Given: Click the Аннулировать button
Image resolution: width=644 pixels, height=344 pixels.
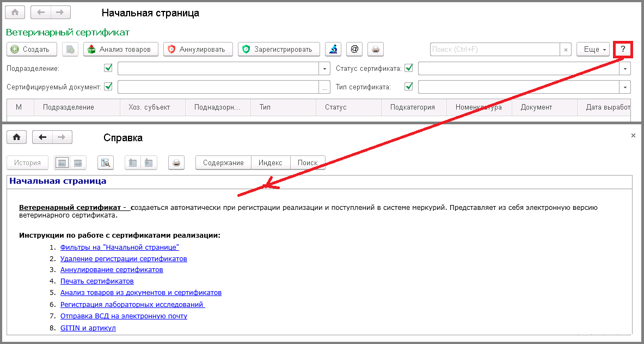Looking at the screenshot, I should [198, 50].
